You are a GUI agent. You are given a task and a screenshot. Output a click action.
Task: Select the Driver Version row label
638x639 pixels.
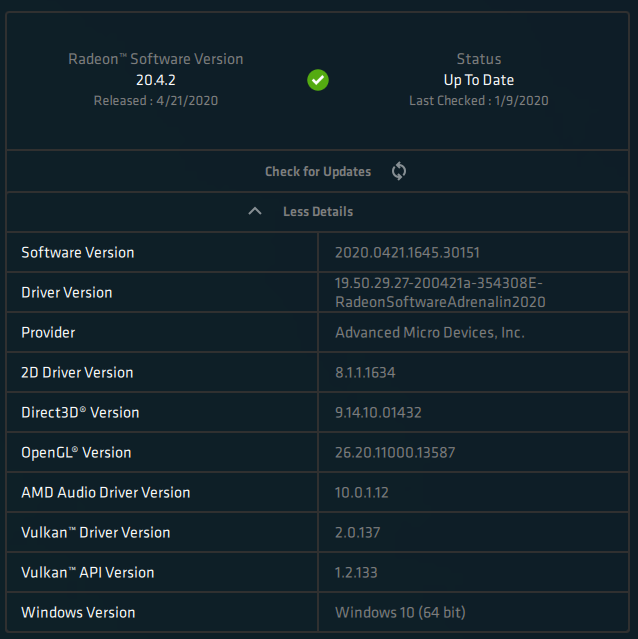tap(66, 293)
